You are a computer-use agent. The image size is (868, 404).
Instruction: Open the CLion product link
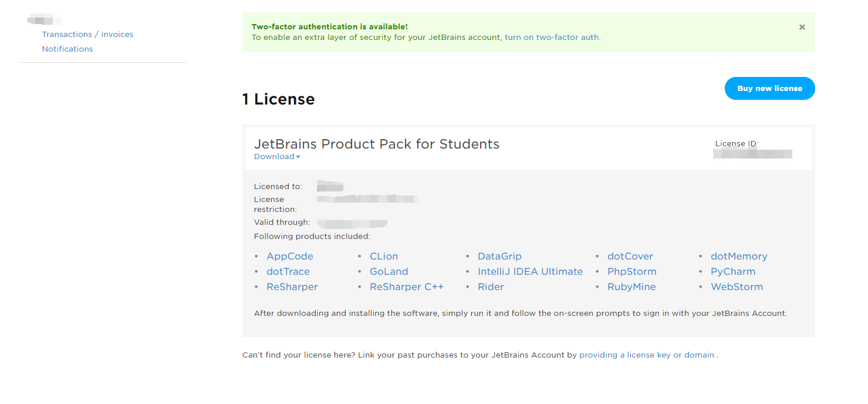[x=384, y=256]
